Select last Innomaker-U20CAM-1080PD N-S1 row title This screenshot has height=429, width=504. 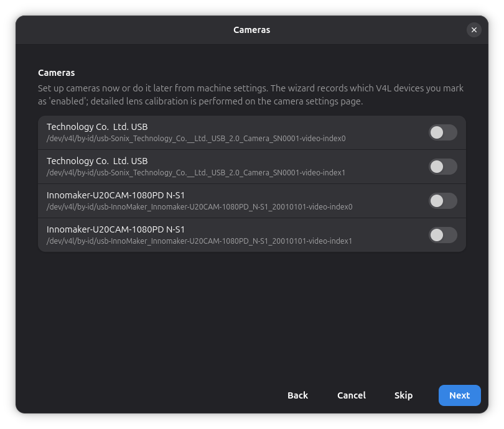point(116,229)
